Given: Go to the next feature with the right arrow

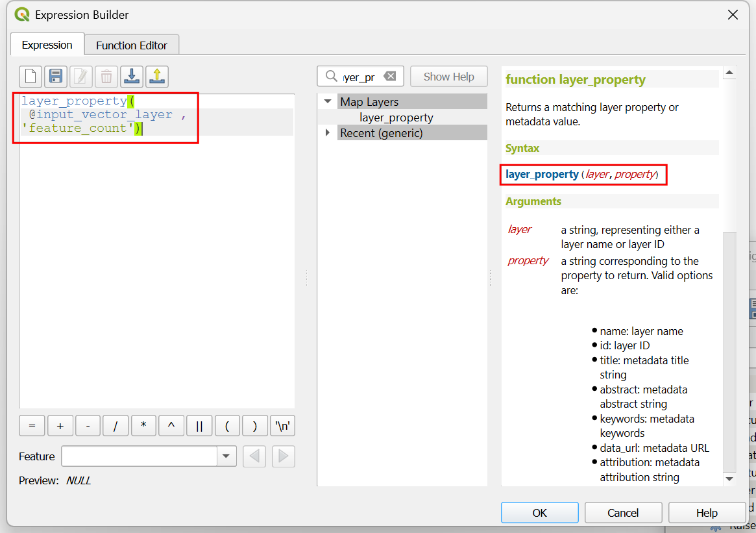Looking at the screenshot, I should coord(283,456).
